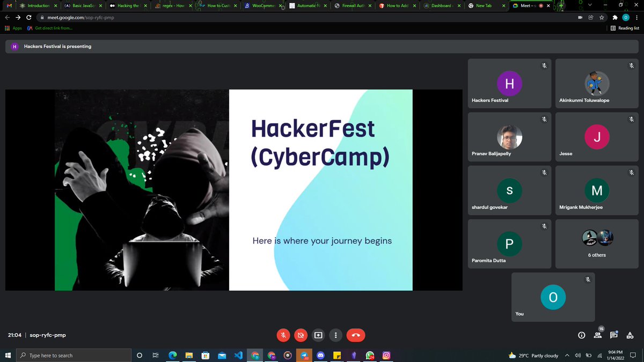Screen dimensions: 644x362
Task: Reload the Meet page
Action: pyautogui.click(x=28, y=17)
